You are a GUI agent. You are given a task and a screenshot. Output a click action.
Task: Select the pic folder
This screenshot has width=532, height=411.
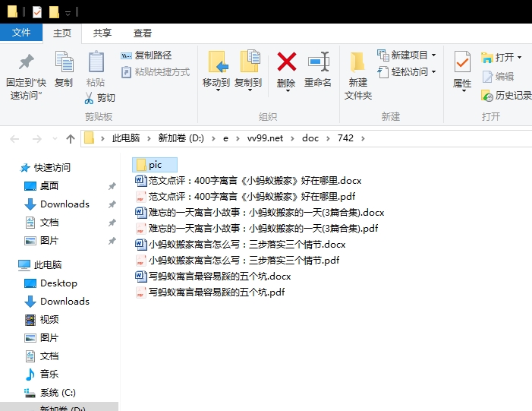pos(155,165)
